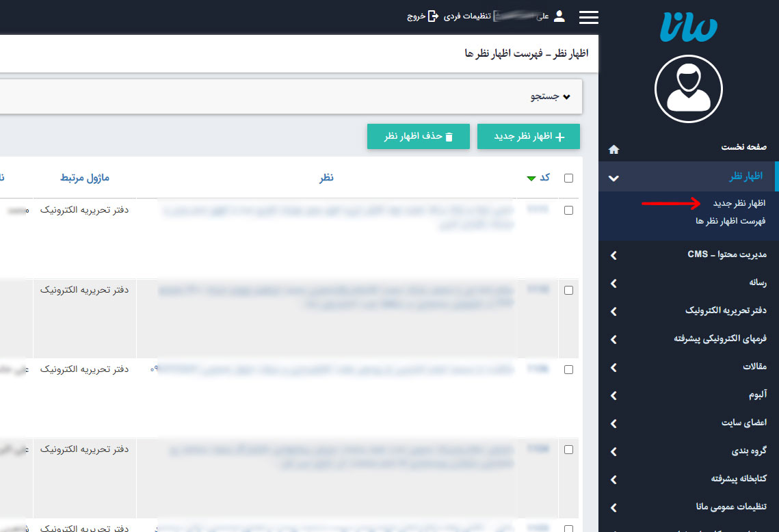Click the حذف اظهار نظر delete button

419,136
